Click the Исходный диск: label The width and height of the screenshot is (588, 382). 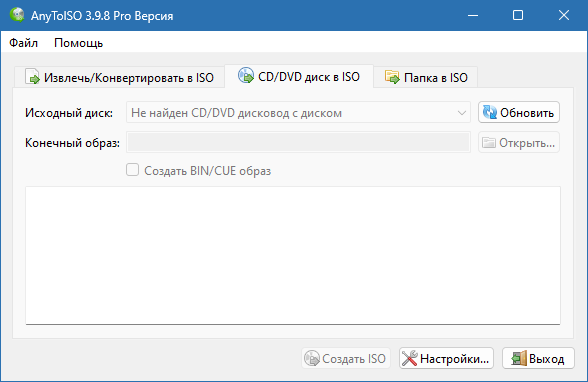(69, 113)
